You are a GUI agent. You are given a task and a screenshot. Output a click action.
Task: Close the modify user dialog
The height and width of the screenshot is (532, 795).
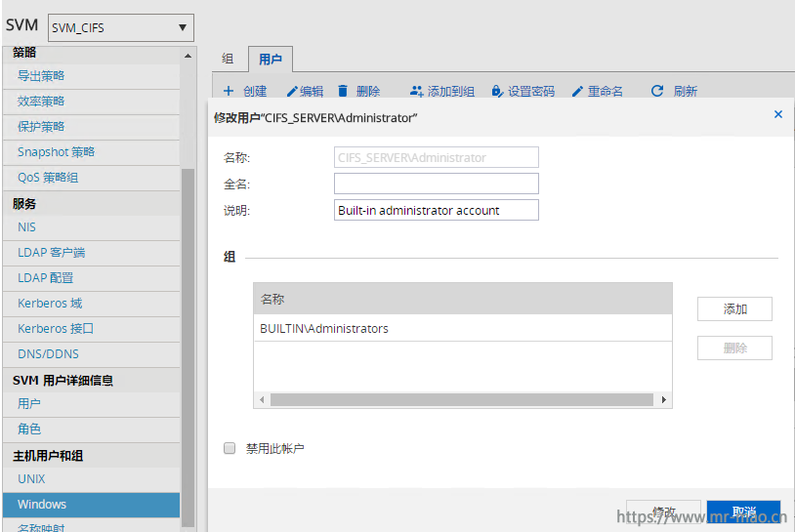pos(778,114)
